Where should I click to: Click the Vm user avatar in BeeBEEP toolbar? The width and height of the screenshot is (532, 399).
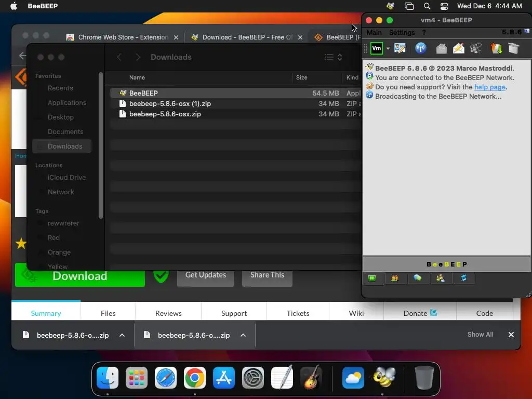pos(376,48)
